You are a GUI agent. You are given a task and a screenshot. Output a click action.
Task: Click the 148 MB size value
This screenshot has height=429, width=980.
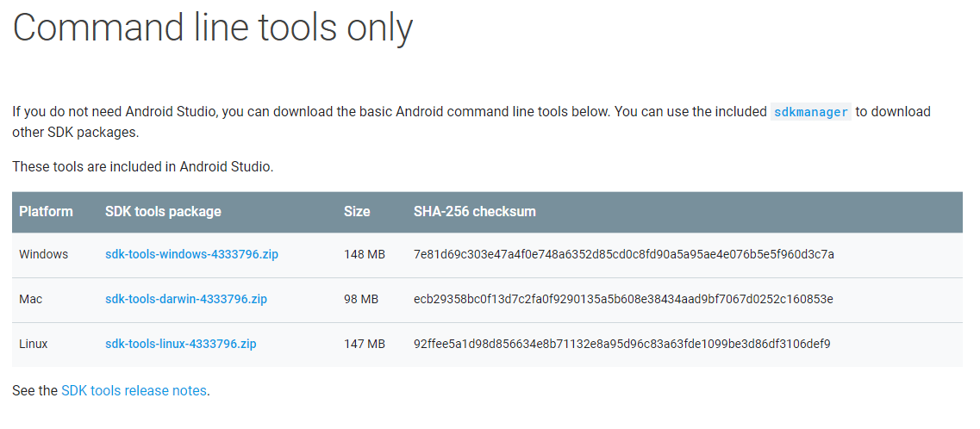pyautogui.click(x=364, y=255)
